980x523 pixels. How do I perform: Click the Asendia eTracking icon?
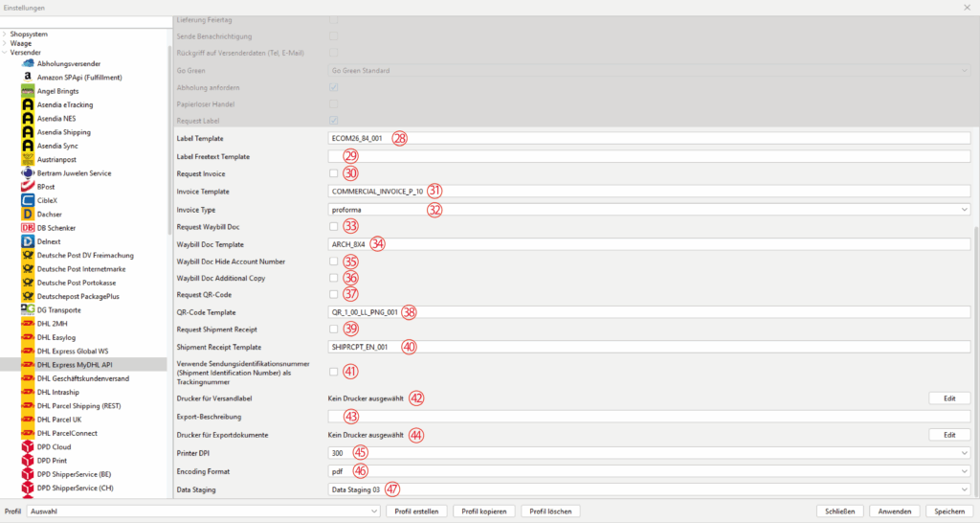coord(28,105)
